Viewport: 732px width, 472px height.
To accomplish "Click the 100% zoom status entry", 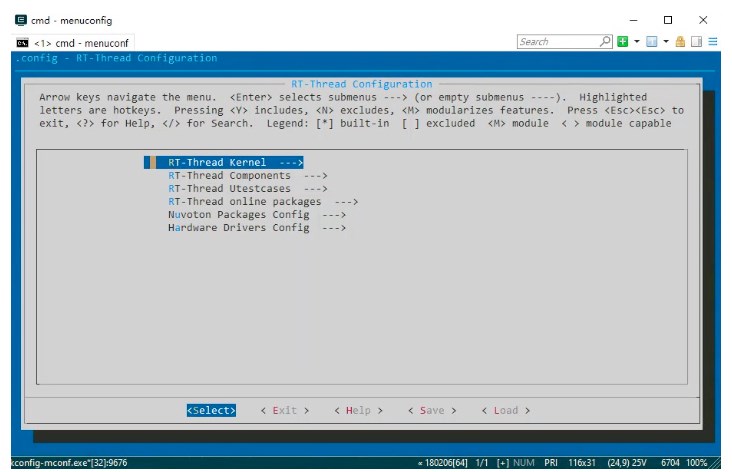I will point(696,463).
